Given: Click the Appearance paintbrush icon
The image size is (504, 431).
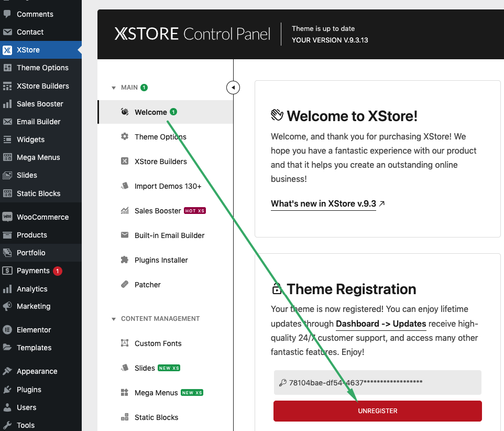Looking at the screenshot, I should point(7,371).
